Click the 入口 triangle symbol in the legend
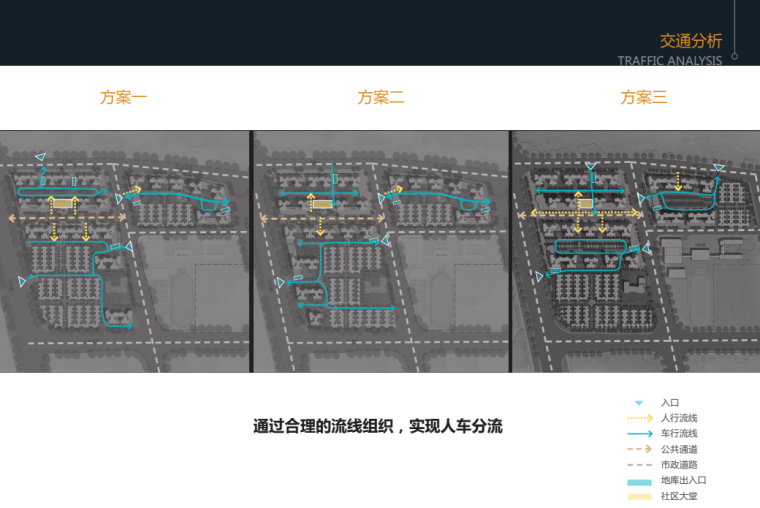 (x=638, y=402)
